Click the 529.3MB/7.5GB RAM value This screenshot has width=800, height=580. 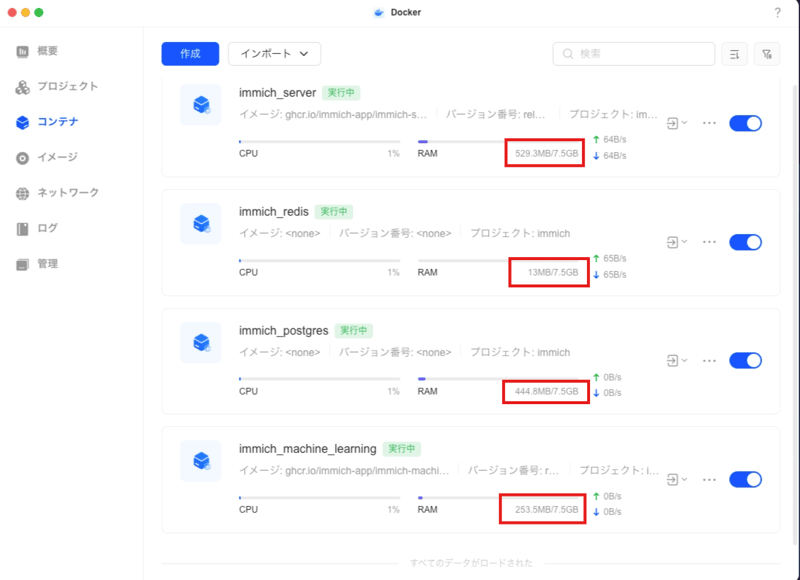pos(546,154)
